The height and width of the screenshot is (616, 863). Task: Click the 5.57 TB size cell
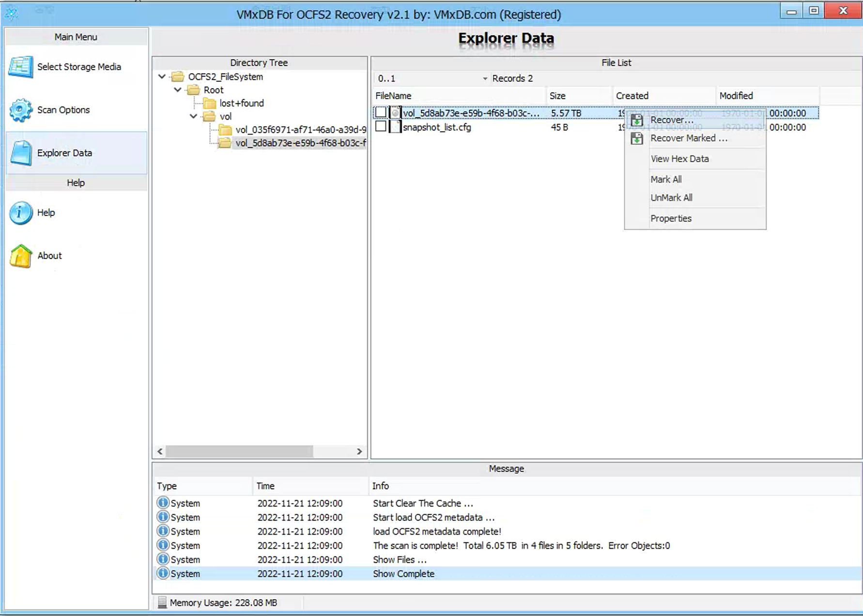[x=566, y=113]
